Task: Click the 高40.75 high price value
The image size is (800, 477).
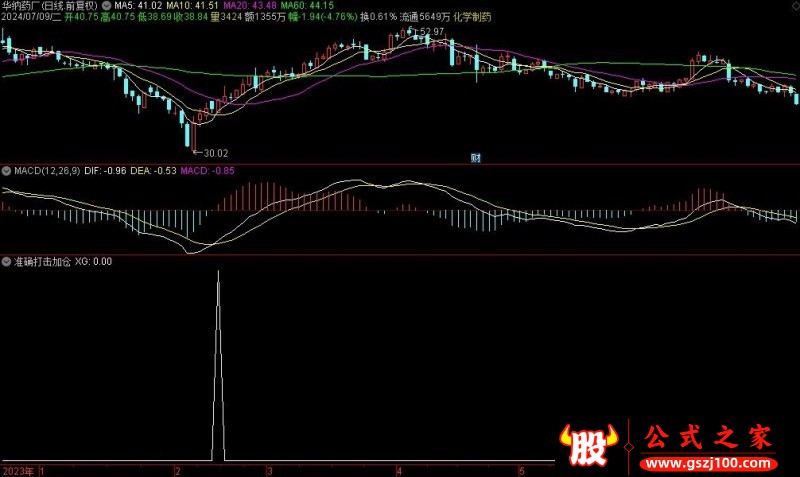Action: 118,17
